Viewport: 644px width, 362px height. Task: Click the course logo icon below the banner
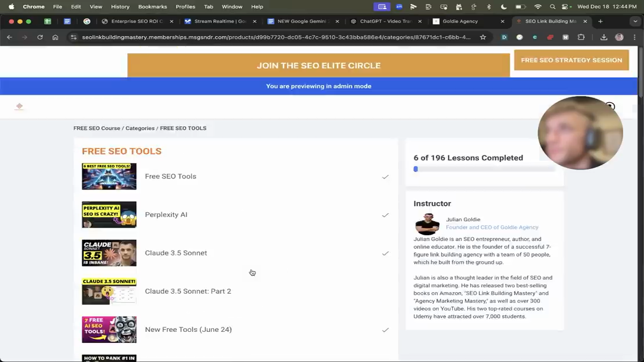click(x=19, y=106)
